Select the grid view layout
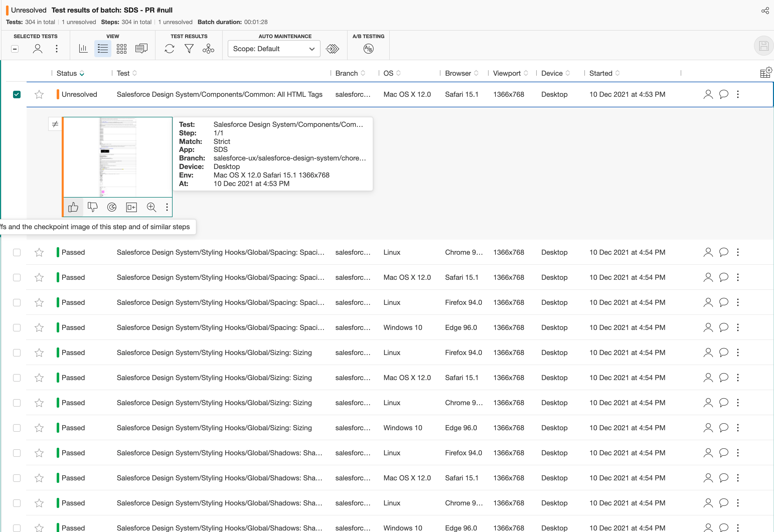This screenshot has height=532, width=774. [122, 48]
